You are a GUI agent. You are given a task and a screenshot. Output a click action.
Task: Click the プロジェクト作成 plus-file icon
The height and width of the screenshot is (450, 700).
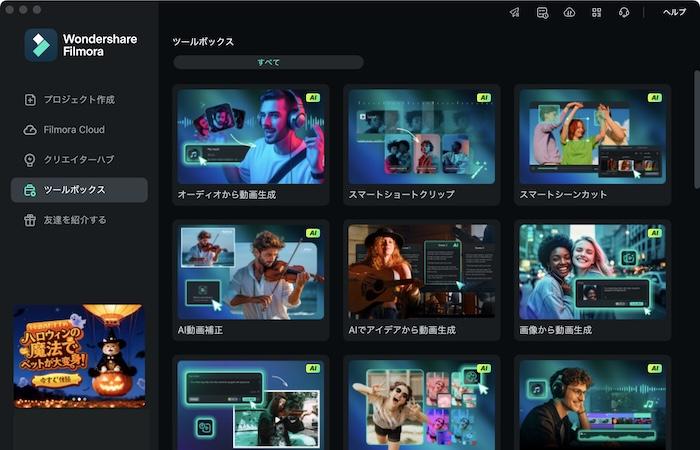[30, 100]
